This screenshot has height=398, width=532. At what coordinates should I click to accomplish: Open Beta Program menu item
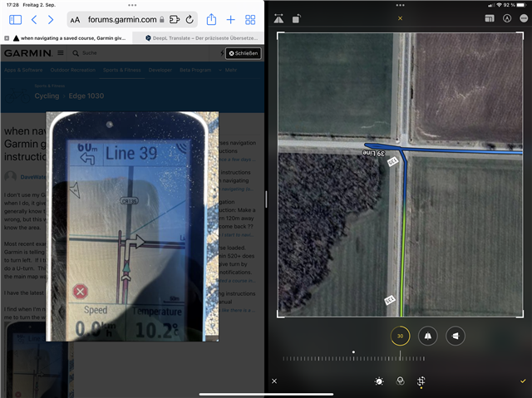click(x=195, y=70)
